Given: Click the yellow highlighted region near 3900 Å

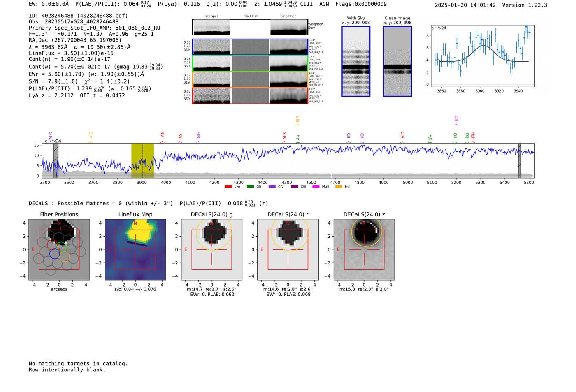Looking at the screenshot, I should click(x=142, y=160).
